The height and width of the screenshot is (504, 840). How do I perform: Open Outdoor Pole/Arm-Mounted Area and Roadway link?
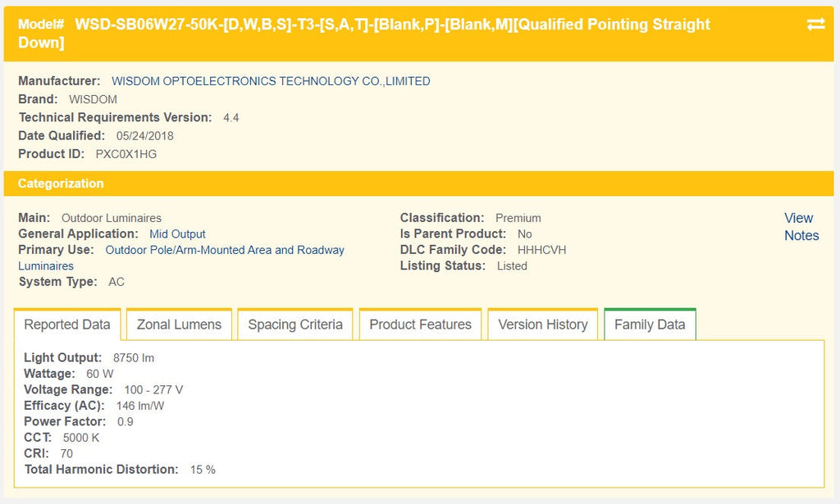click(225, 250)
